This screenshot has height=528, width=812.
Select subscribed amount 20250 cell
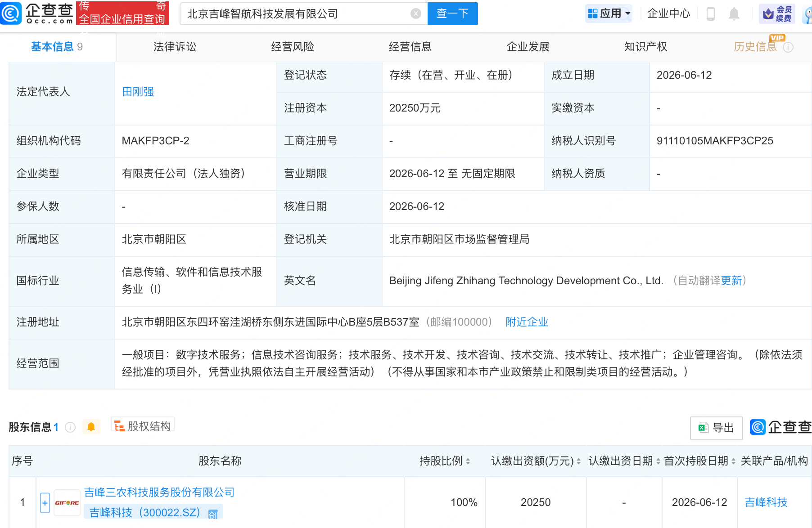(x=536, y=502)
